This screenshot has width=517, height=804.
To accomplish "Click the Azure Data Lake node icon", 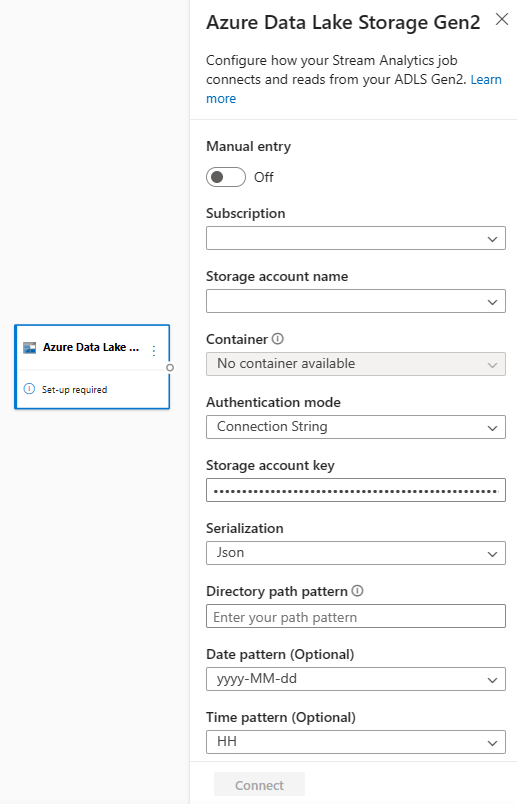I will (x=30, y=348).
